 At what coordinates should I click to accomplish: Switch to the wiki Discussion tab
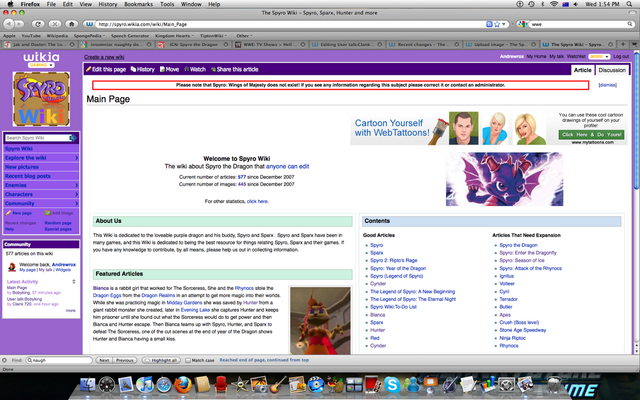[x=612, y=70]
